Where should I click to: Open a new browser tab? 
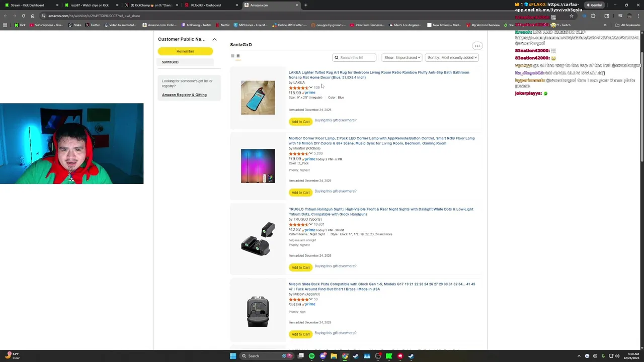coord(305,5)
